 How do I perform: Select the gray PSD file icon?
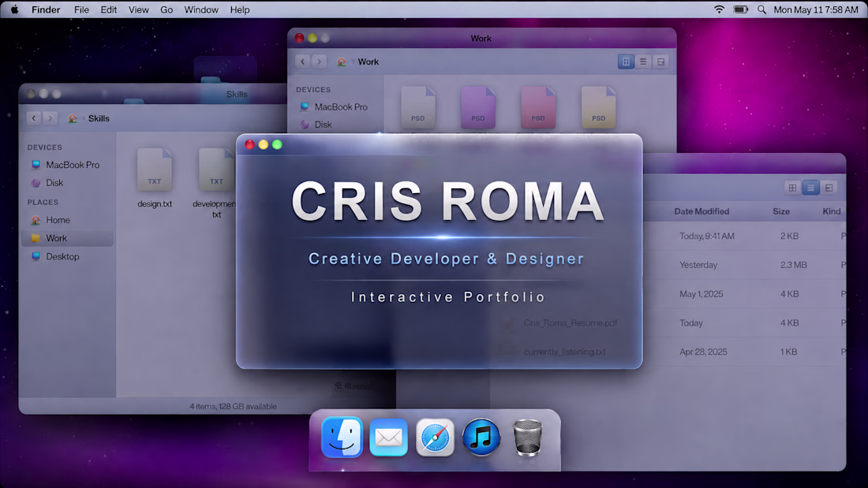[x=418, y=107]
